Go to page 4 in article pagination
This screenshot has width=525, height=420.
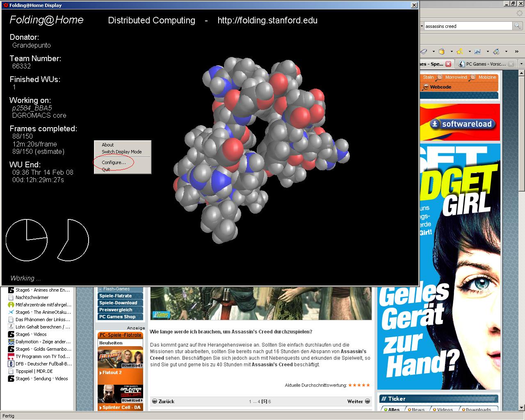click(x=259, y=402)
